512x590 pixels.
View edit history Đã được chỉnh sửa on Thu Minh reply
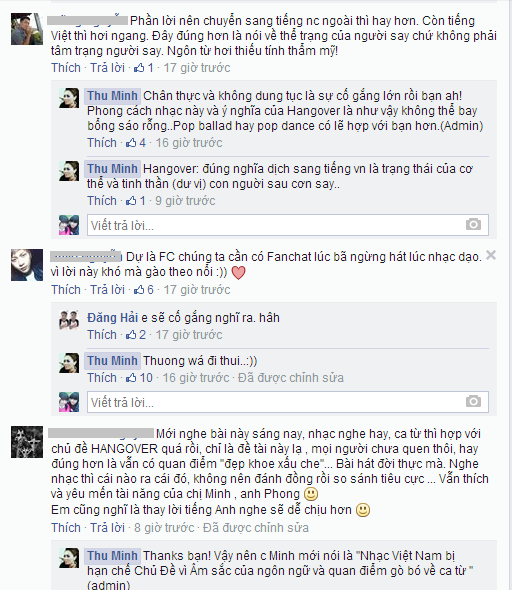click(291, 377)
